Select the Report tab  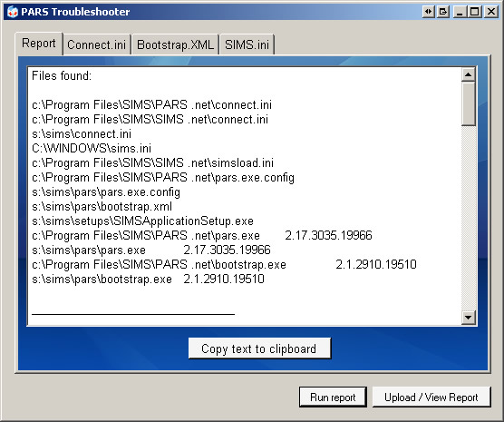(x=39, y=44)
